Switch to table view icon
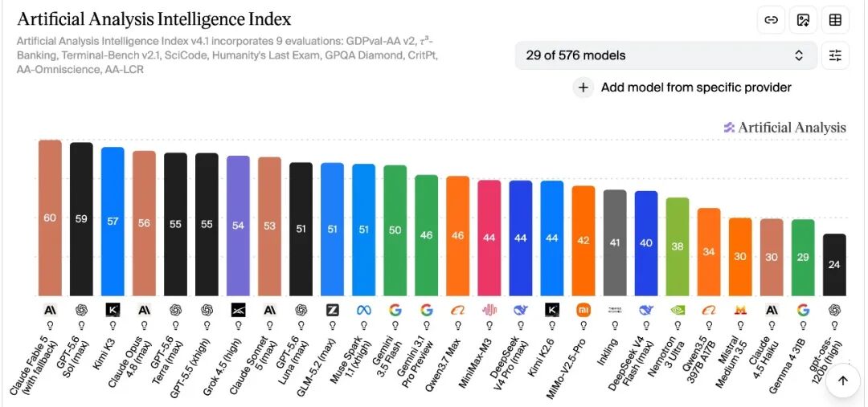The height and width of the screenshot is (407, 868). 835,20
